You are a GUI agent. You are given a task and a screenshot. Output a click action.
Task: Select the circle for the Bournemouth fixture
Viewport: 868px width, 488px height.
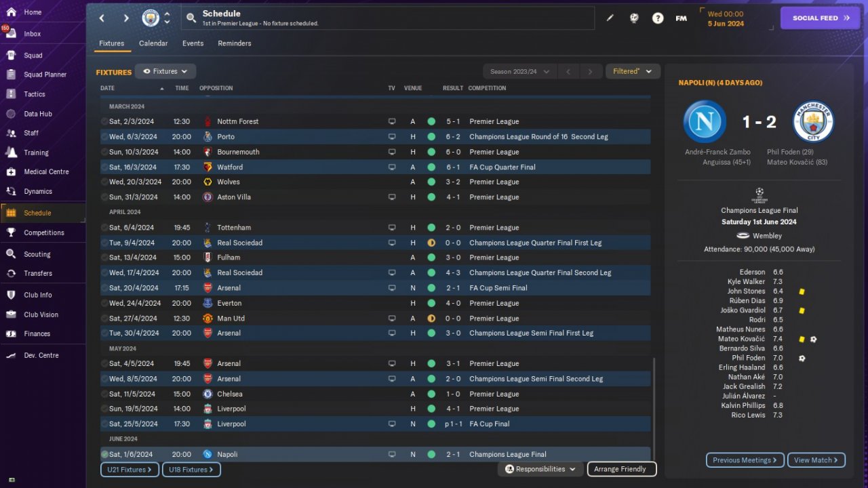point(104,152)
